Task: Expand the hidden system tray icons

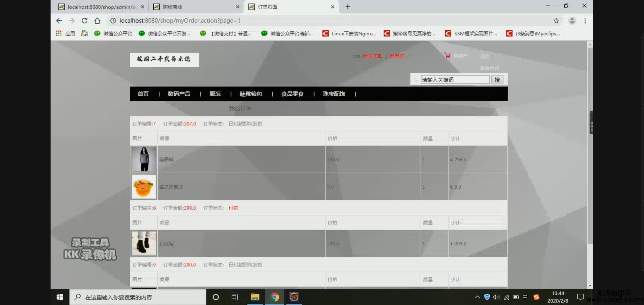Action: coord(477,297)
